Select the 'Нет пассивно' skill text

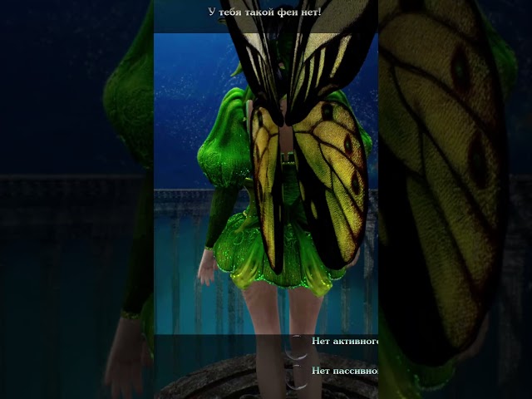pos(345,371)
